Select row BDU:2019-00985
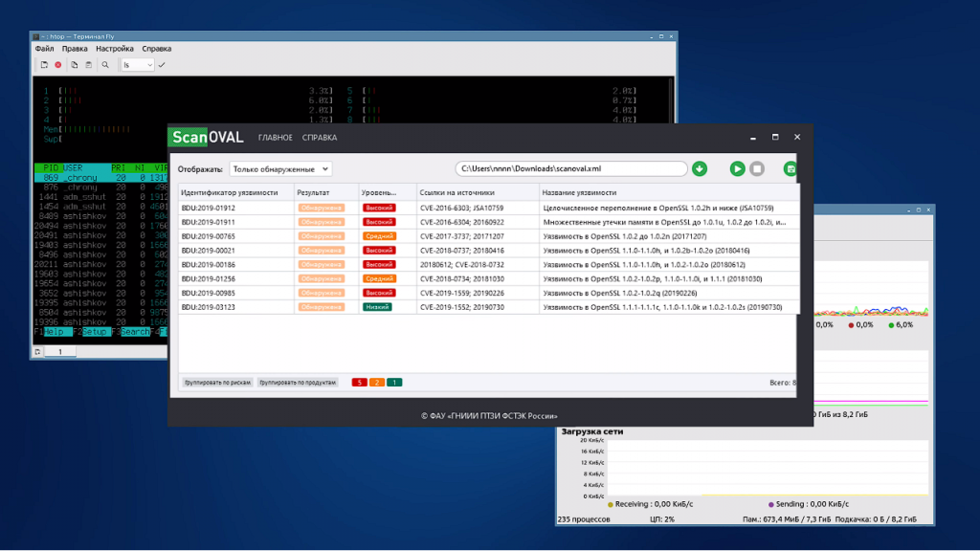The width and height of the screenshot is (980, 551). click(x=489, y=293)
